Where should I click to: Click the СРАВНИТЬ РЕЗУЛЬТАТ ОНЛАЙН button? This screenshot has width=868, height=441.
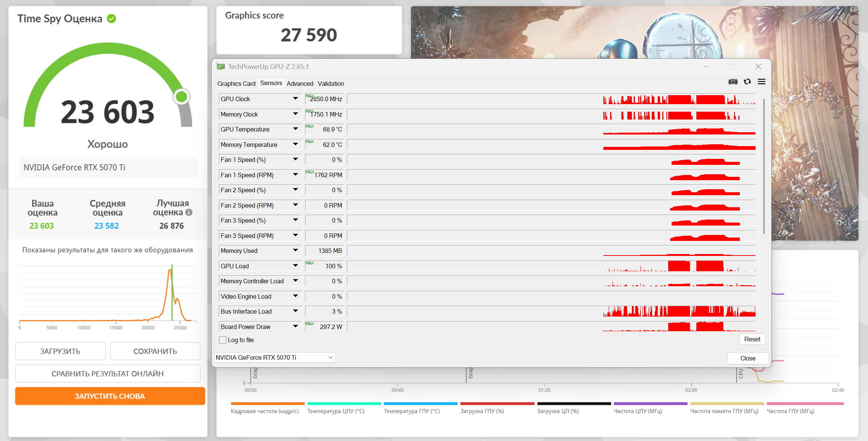108,374
